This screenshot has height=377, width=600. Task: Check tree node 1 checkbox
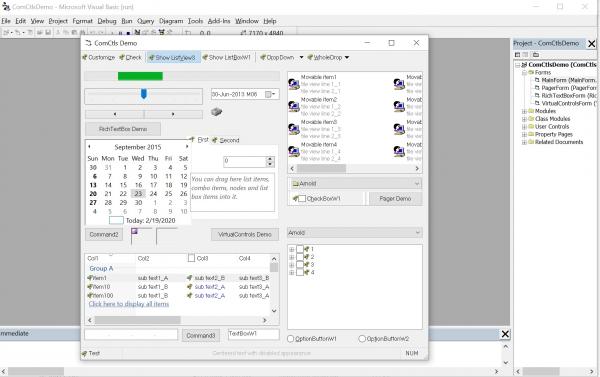[300, 249]
